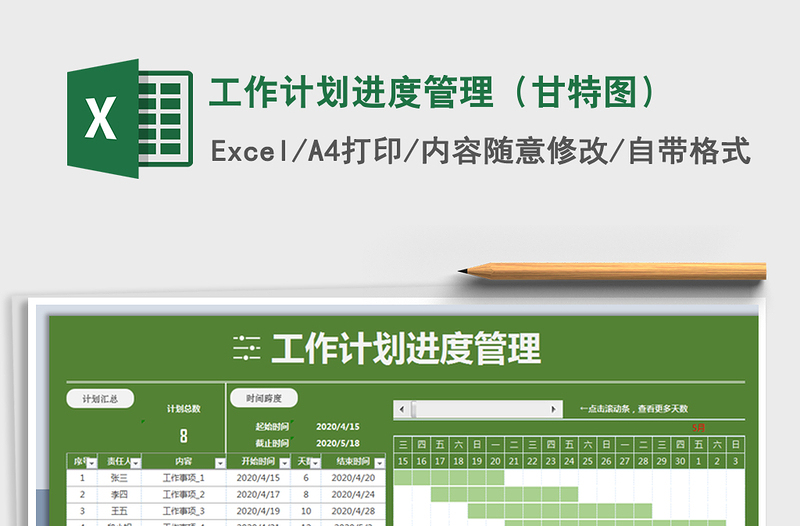This screenshot has height=526, width=800.
Task: Select end date cell 2020/4/20
Action: (353, 478)
